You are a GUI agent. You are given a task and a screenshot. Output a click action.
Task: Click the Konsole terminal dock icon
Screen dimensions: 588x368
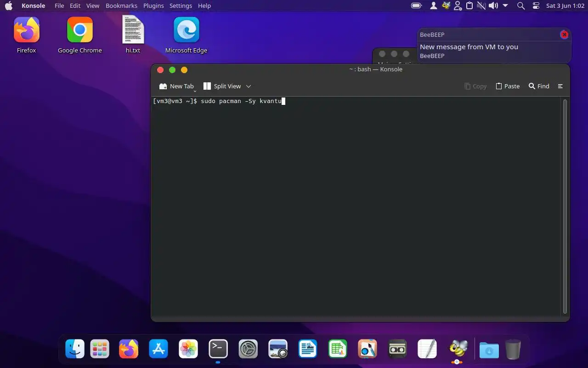pos(218,349)
